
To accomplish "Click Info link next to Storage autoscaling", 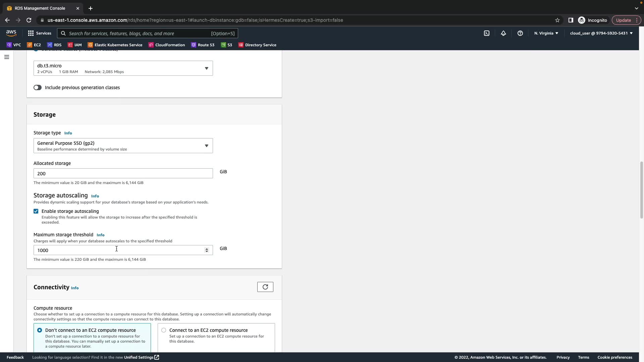I will 95,196.
